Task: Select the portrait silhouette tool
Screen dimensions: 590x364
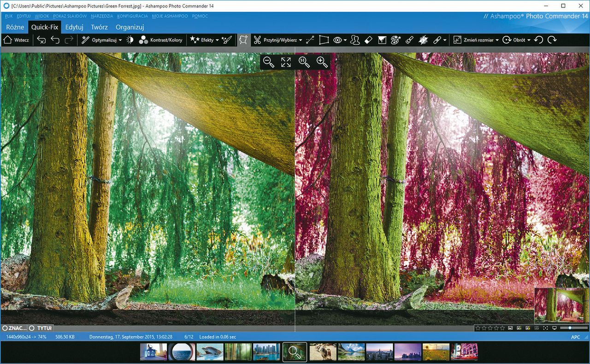Action: 354,40
